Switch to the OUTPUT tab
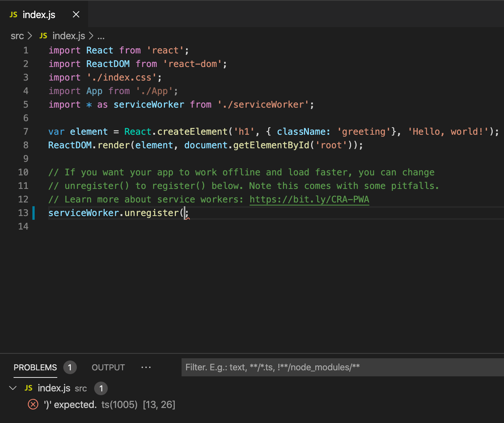 pos(108,367)
